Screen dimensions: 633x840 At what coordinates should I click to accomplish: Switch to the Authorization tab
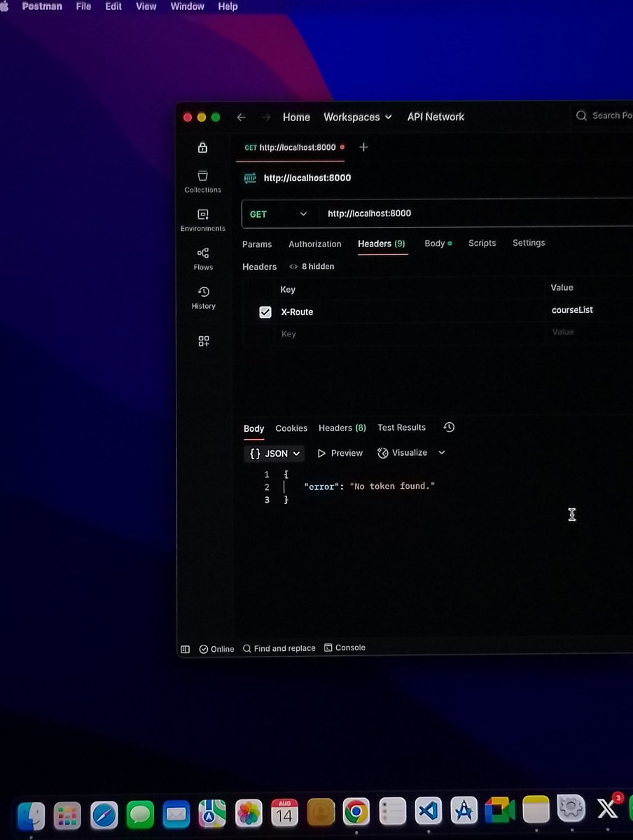click(x=315, y=244)
